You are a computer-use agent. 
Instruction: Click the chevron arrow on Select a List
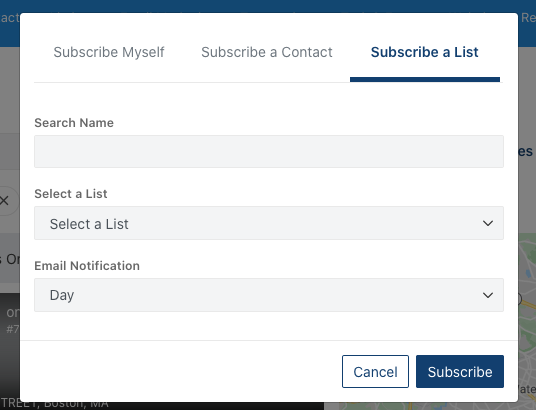click(x=488, y=223)
